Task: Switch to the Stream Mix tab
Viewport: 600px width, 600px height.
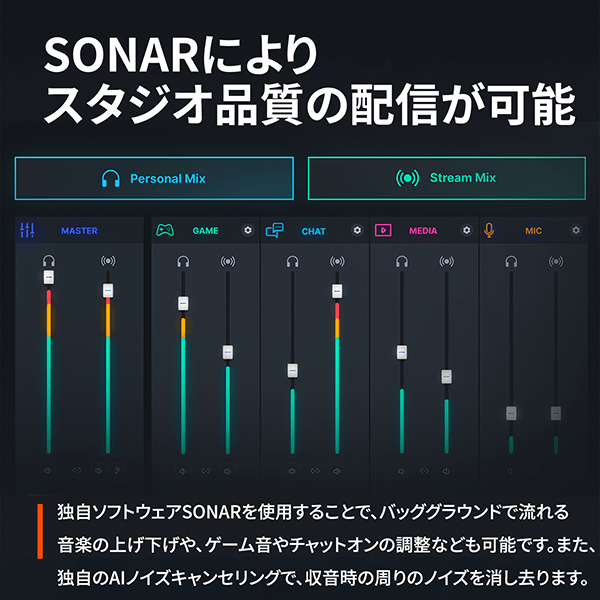Action: [447, 178]
